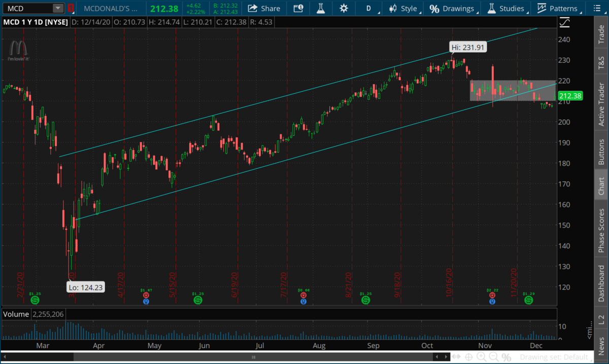Screen dimensions: 609x364
Task: Click the green dividend icon labeled $1.29
Action: tap(529, 300)
